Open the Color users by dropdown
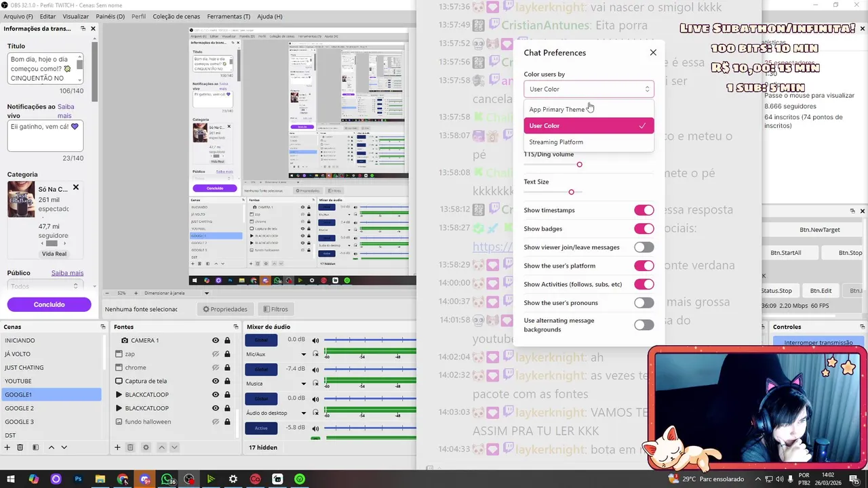The width and height of the screenshot is (868, 488). pos(589,89)
